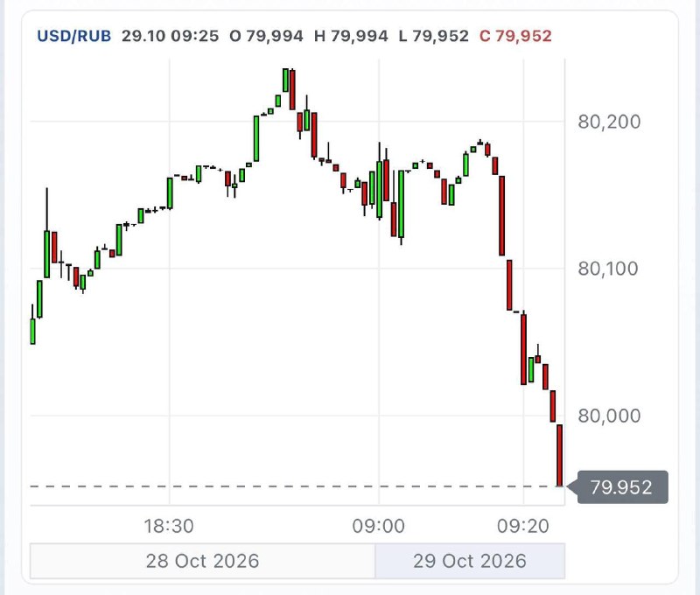Click the 29.10 09:25 timestamp text
Image resolution: width=700 pixels, height=595 pixels.
[170, 36]
